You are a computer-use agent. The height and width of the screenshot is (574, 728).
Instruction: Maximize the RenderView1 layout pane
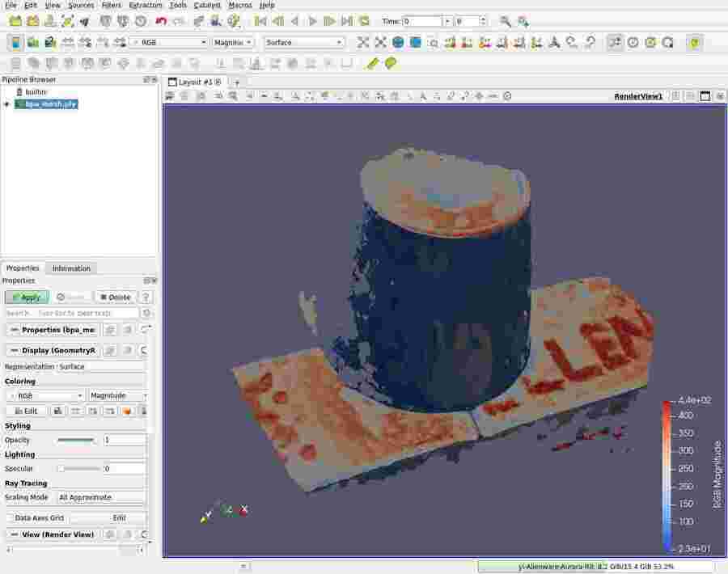(705, 96)
